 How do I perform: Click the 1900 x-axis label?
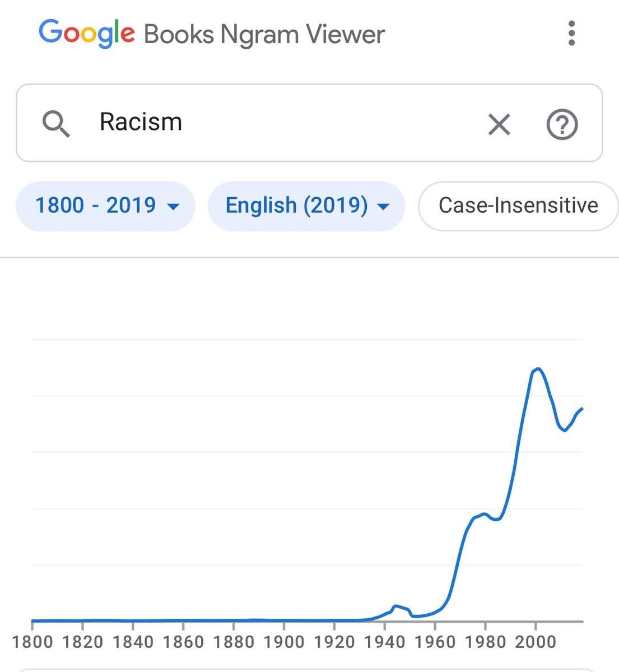coord(283,642)
